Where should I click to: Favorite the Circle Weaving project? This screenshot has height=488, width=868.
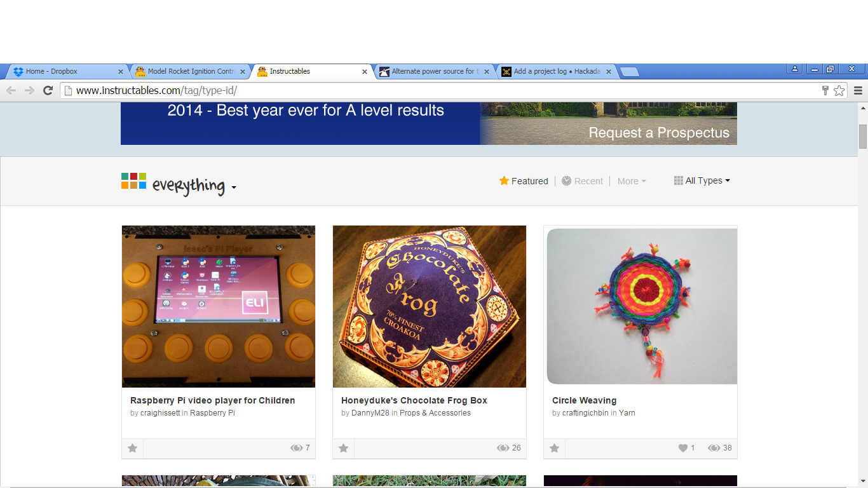point(555,448)
